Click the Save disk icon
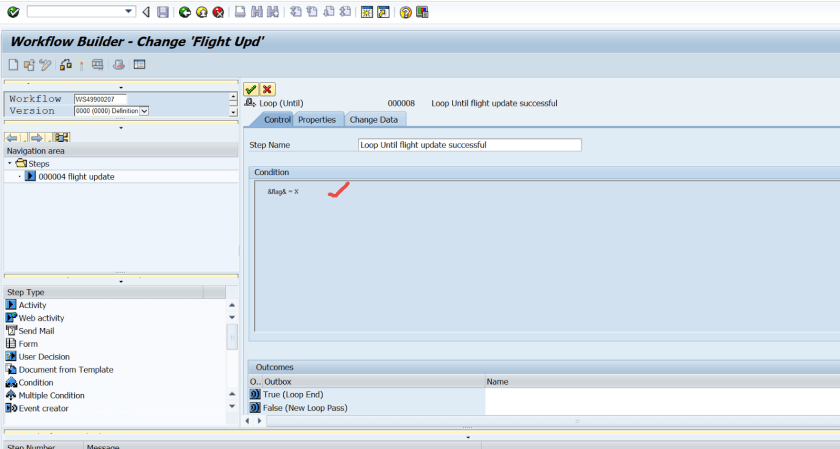 click(162, 12)
